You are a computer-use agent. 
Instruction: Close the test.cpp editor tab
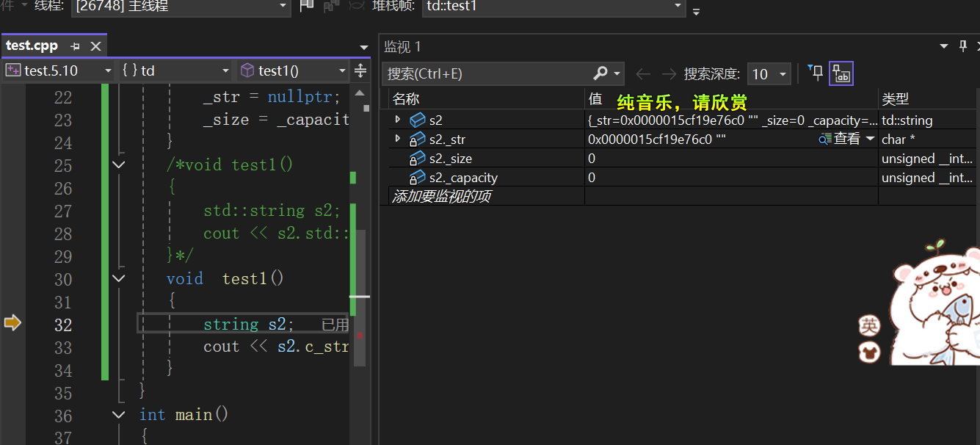tap(95, 46)
